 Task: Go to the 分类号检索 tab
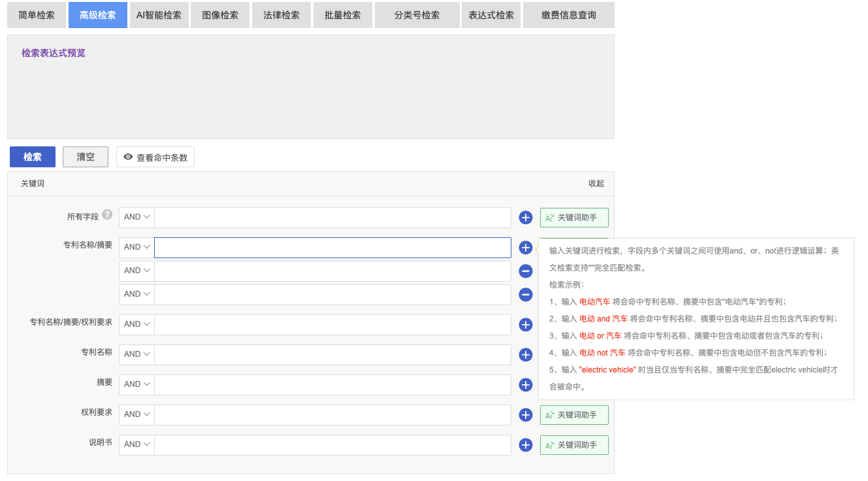417,15
